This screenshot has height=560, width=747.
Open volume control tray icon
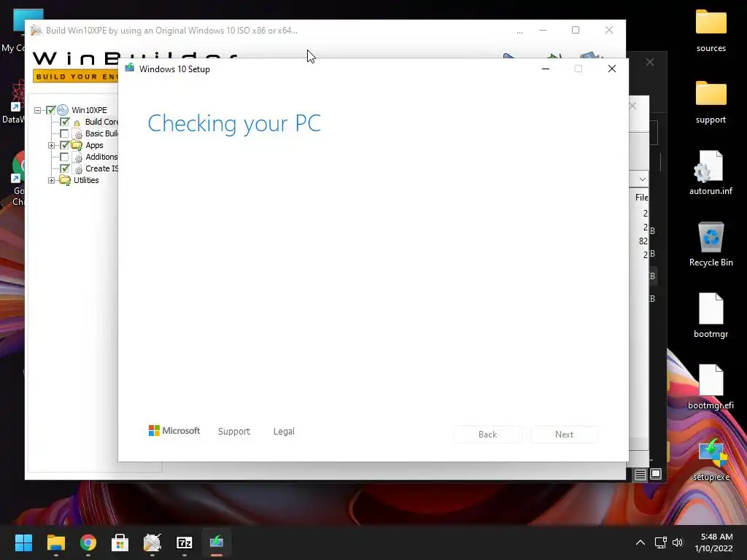point(678,542)
